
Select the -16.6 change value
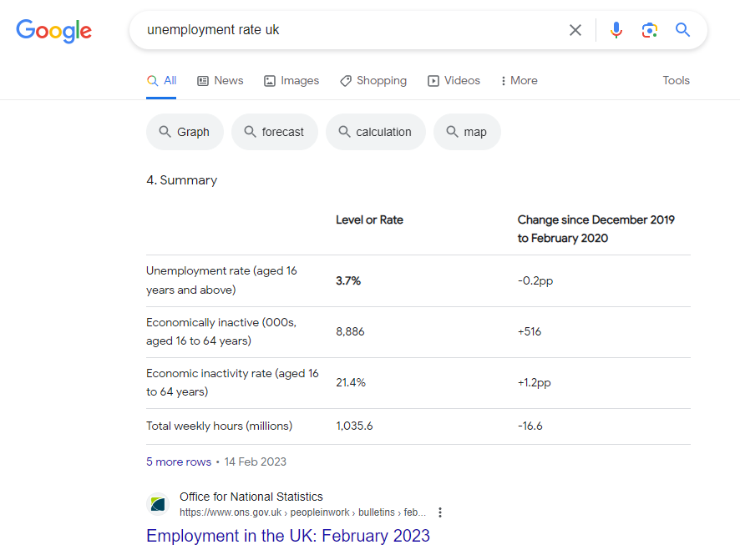click(x=530, y=426)
